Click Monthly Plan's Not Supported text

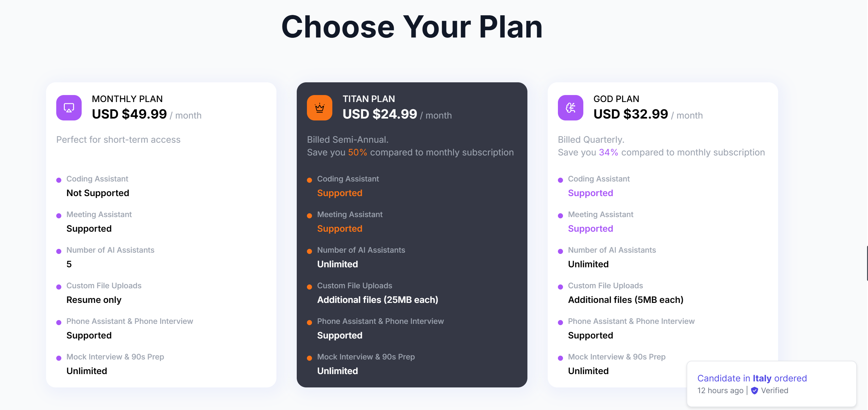98,193
